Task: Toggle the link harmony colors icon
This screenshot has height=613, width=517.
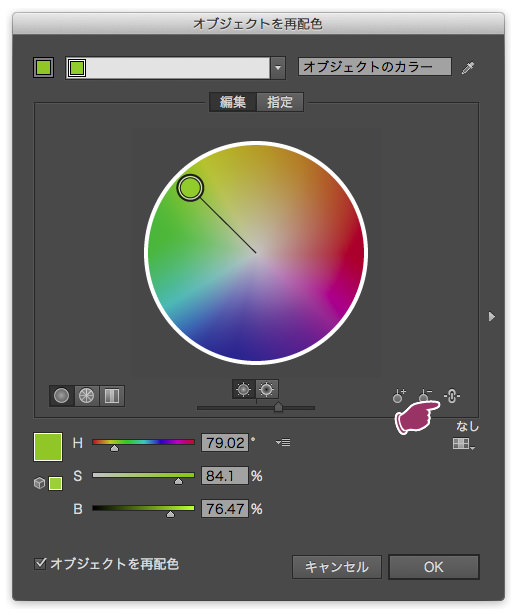Action: [x=452, y=396]
